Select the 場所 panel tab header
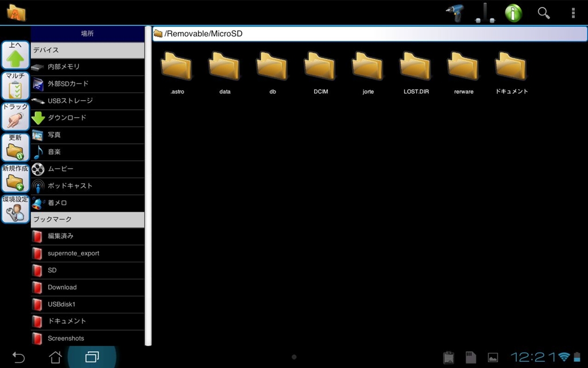The height and width of the screenshot is (368, 588). [x=87, y=34]
